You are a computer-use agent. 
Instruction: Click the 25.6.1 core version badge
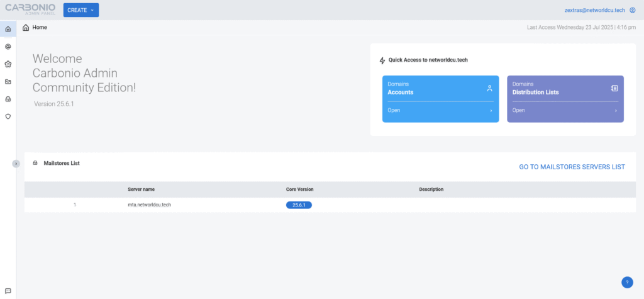[x=299, y=205]
